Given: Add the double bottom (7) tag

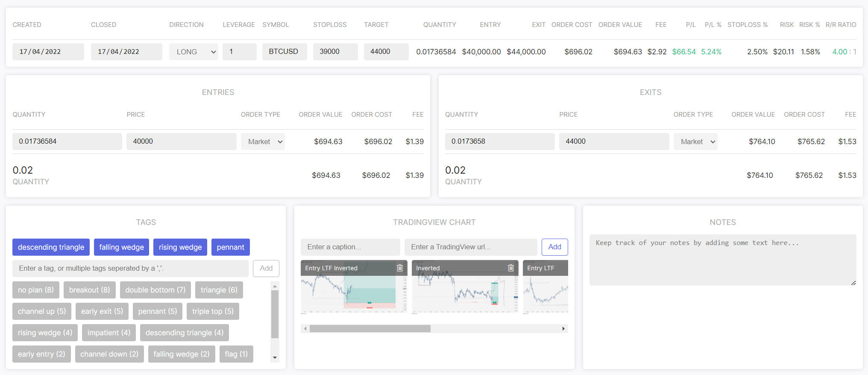Looking at the screenshot, I should point(155,290).
